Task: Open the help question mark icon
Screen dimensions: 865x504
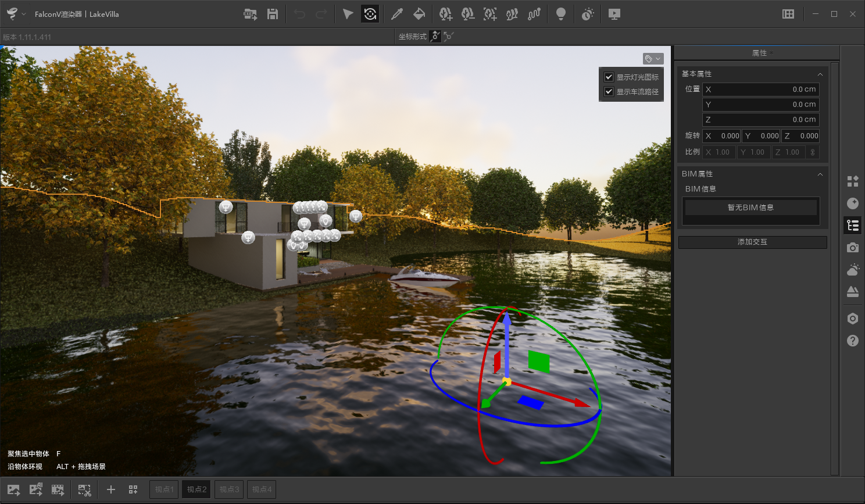Action: (853, 341)
